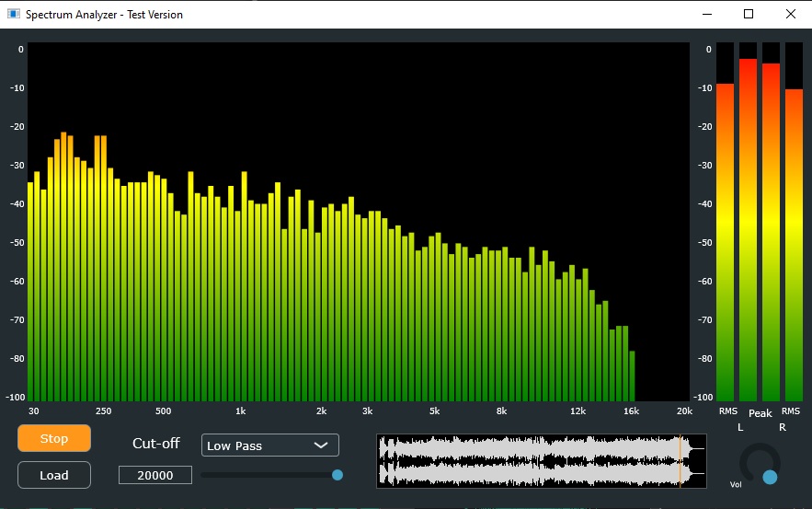Click the chevron arrow on filter combo box
Screen dimensions: 812x509
321,445
